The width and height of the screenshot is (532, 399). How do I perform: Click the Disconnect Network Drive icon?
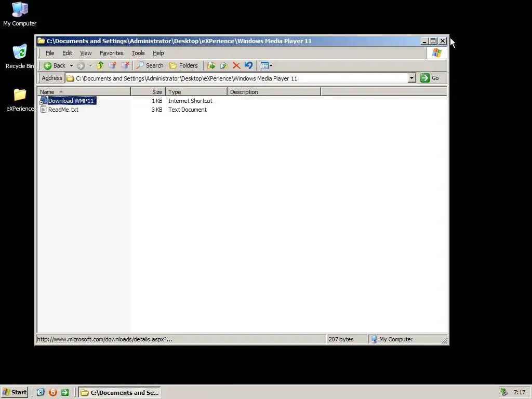coord(125,65)
